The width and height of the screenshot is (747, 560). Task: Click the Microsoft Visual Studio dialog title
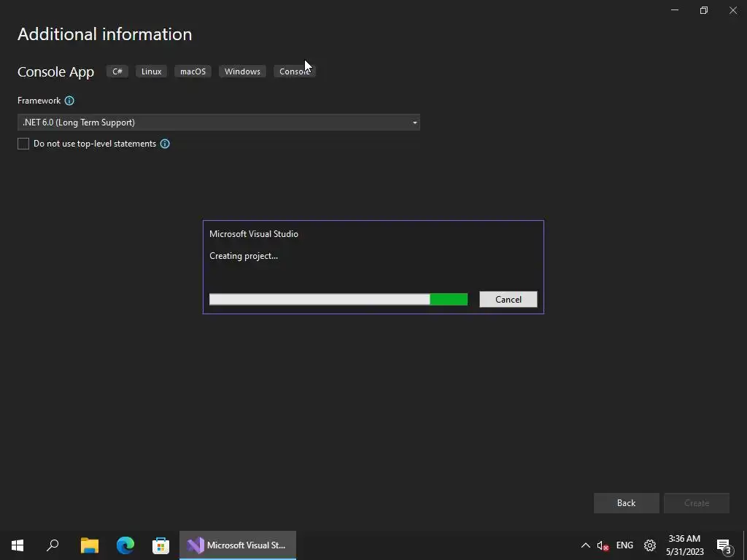(x=254, y=234)
